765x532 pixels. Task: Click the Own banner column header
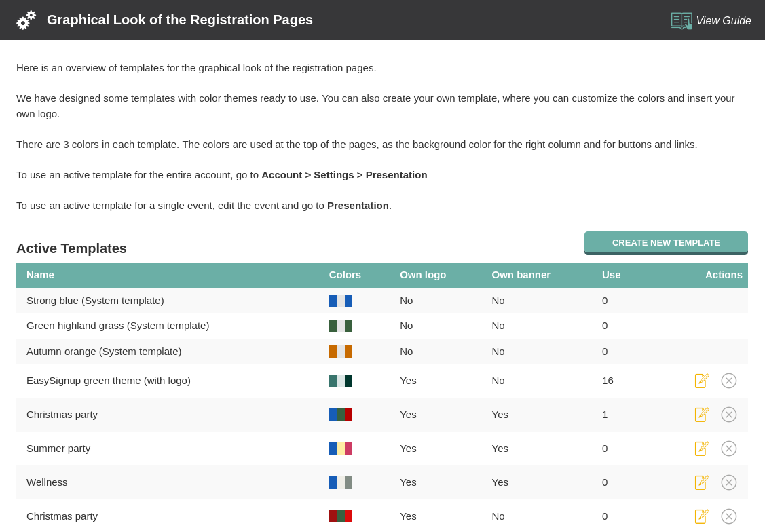521,275
